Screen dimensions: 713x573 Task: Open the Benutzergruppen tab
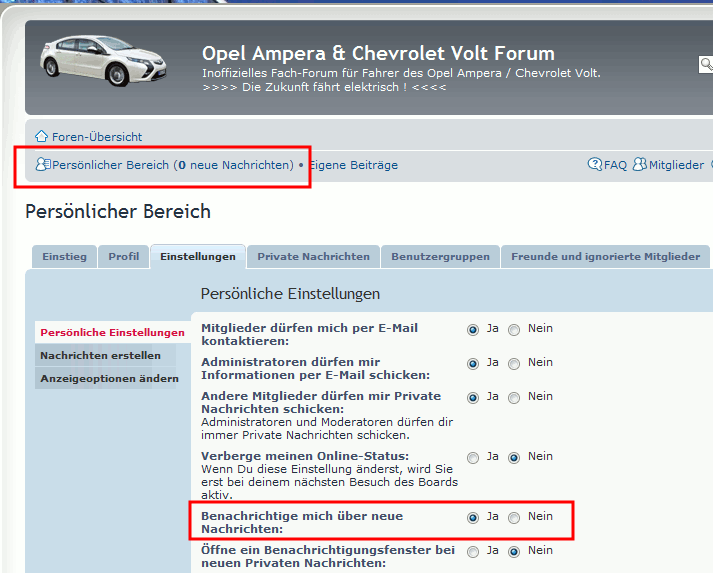click(x=440, y=256)
